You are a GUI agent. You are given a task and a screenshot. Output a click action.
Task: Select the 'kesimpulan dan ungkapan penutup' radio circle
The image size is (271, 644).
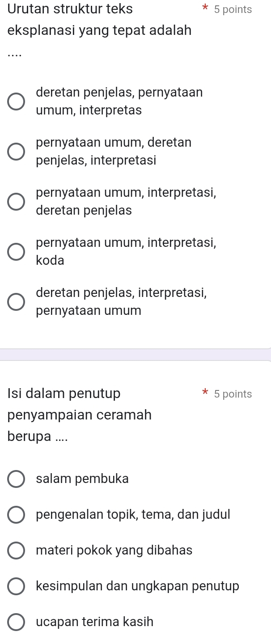click(x=16, y=586)
